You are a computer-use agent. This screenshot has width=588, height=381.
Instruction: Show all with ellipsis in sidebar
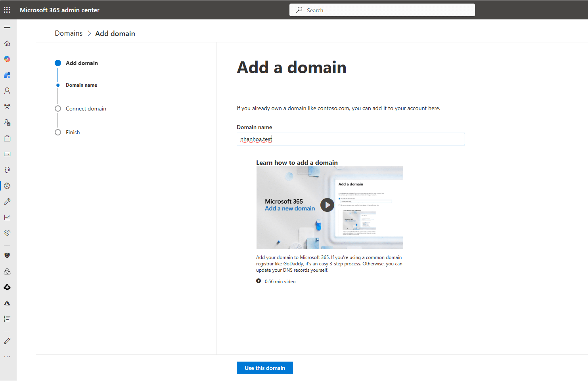coord(7,357)
